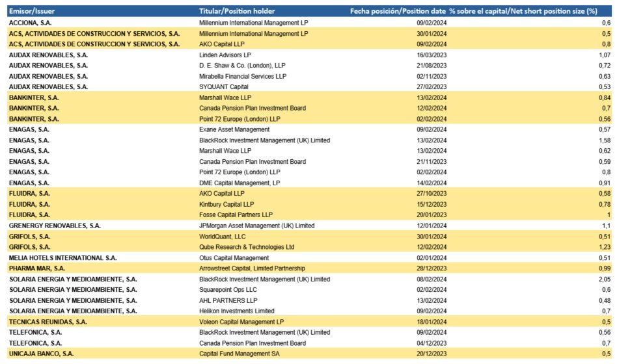Click the Otus Capital Management cell

(234, 258)
